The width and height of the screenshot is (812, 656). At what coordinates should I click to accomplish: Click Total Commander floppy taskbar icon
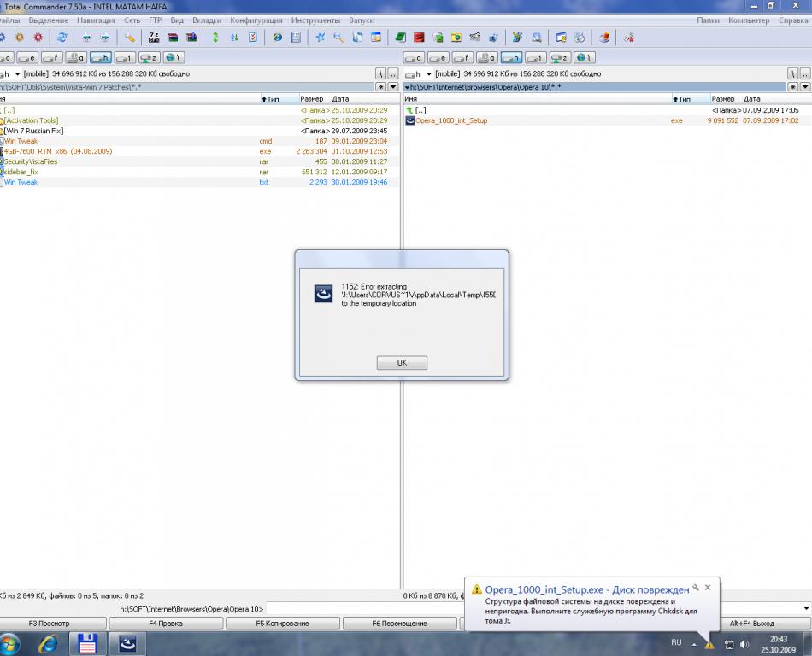pyautogui.click(x=87, y=644)
